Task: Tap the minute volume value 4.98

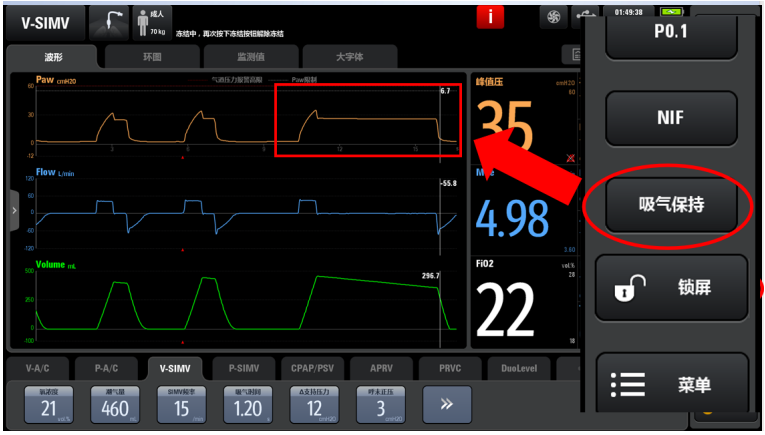Action: [512, 218]
